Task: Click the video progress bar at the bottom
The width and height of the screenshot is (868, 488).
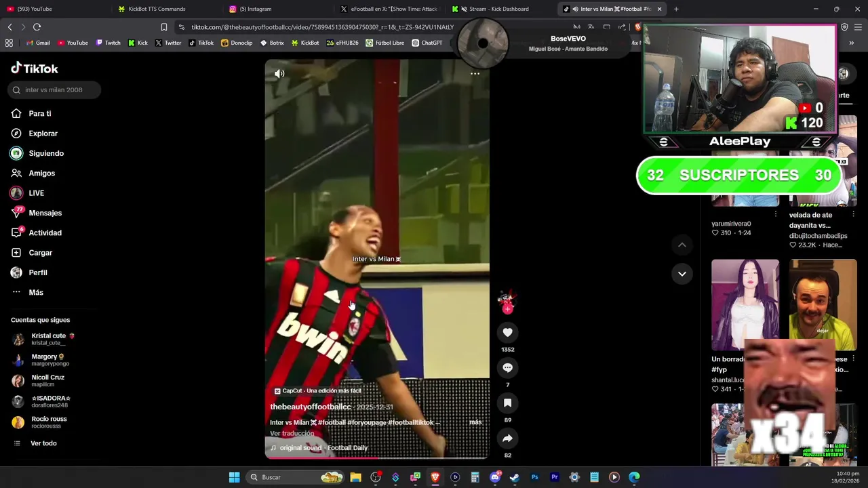Action: (376, 458)
